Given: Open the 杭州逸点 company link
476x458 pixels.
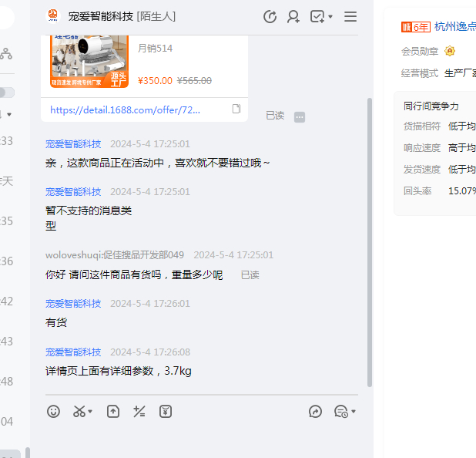Looking at the screenshot, I should [455, 26].
